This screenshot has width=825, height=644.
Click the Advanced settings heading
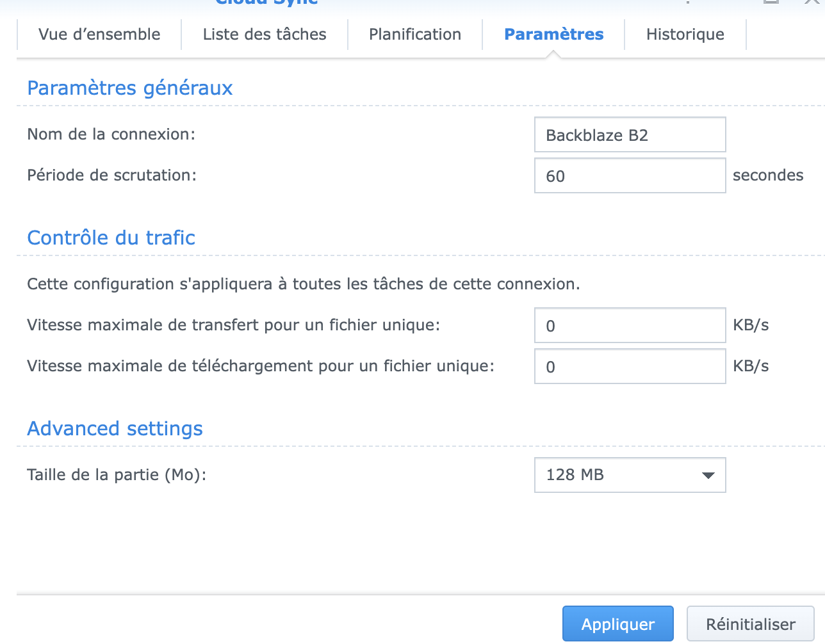click(115, 428)
